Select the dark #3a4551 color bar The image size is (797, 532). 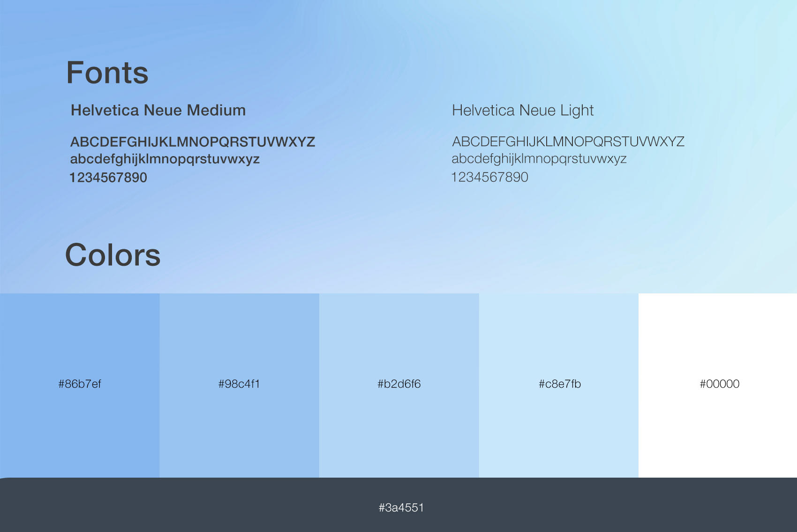tap(398, 505)
